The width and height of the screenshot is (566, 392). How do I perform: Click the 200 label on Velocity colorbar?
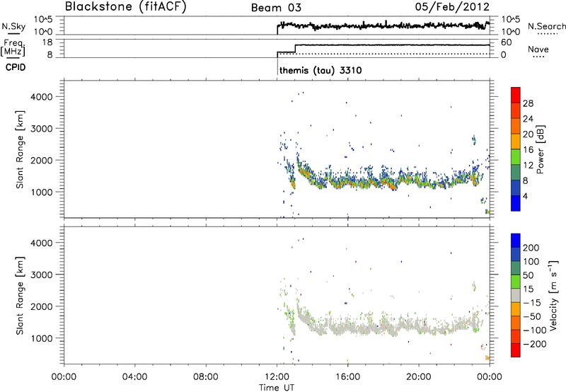tap(531, 248)
